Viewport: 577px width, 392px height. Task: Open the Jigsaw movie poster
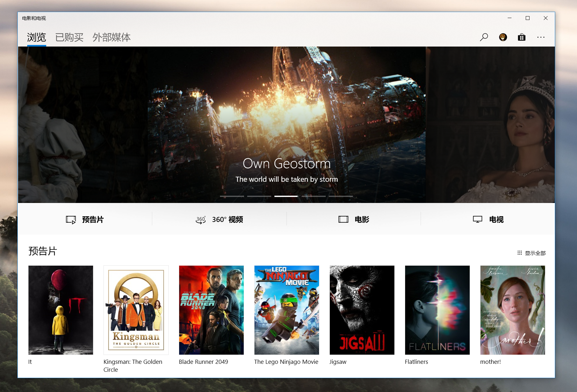click(x=362, y=310)
